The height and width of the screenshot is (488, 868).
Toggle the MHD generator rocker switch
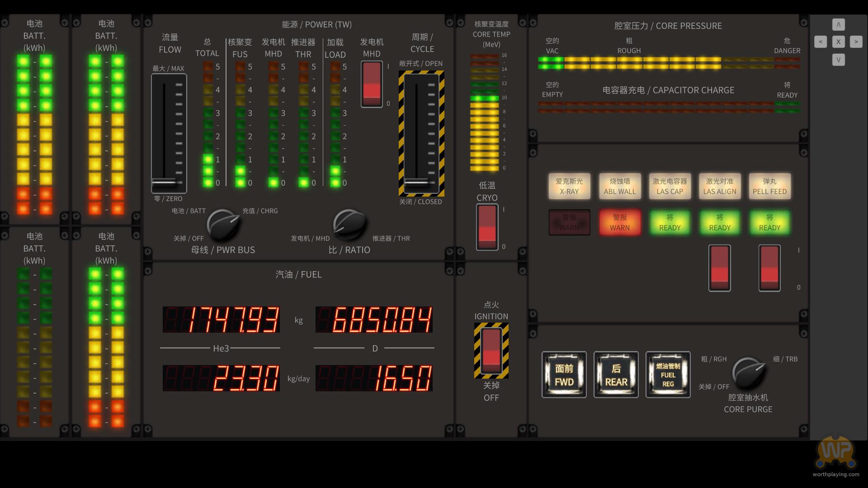click(x=372, y=84)
